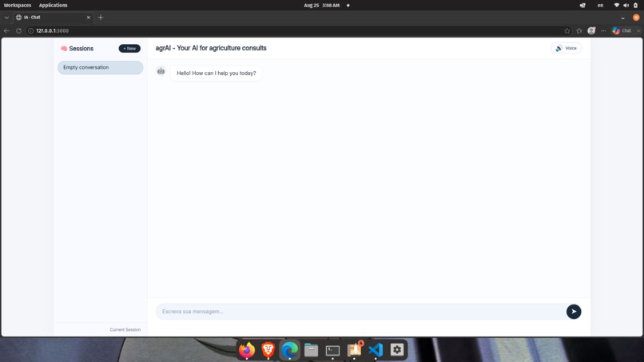Open the tab search dropdown
This screenshot has width=644, height=362.
tap(6, 18)
